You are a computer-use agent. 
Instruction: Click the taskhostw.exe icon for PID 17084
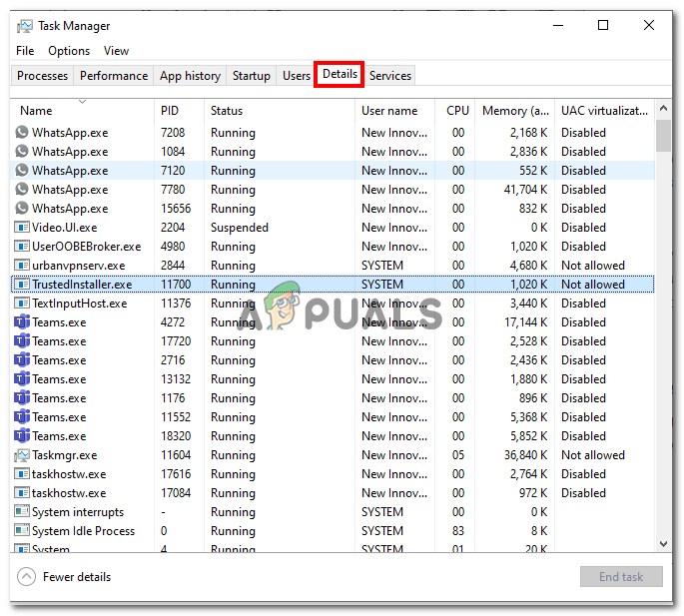(x=22, y=493)
